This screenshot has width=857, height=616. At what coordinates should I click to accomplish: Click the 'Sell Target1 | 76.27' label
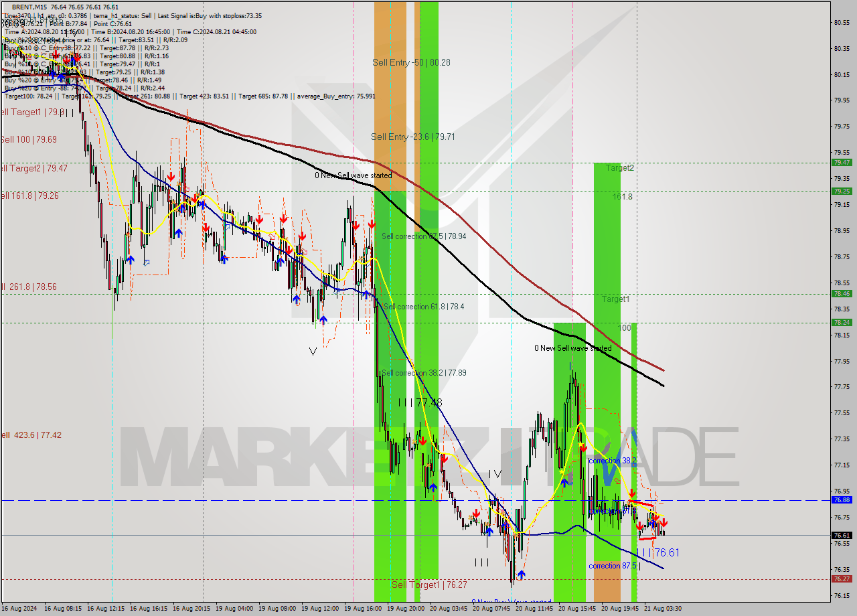429,585
